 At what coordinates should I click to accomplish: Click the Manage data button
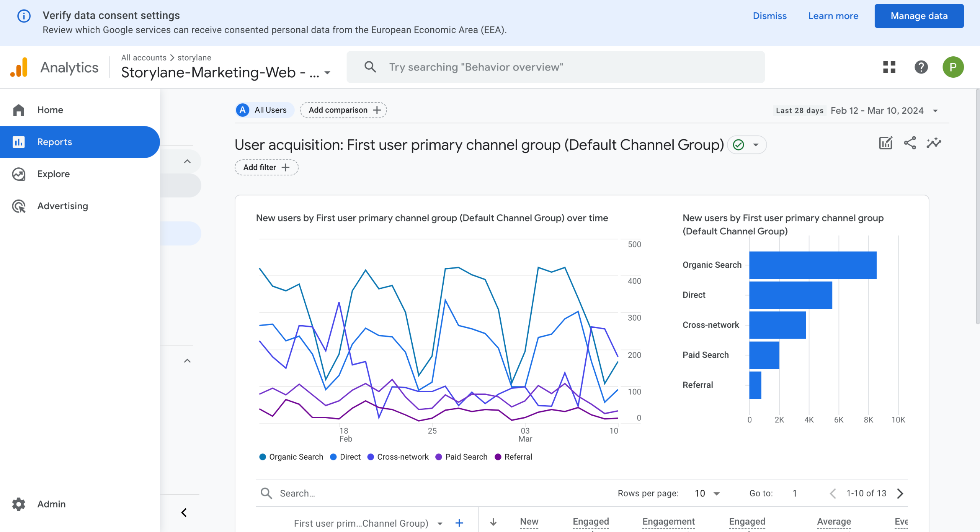919,16
